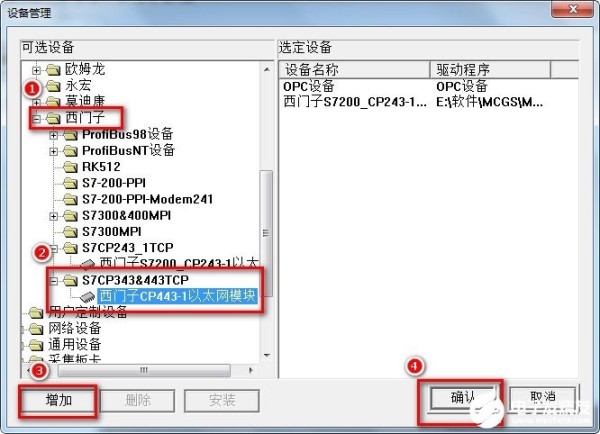Collapse the 西门子 tree node
The width and height of the screenshot is (600, 434).
(x=36, y=119)
